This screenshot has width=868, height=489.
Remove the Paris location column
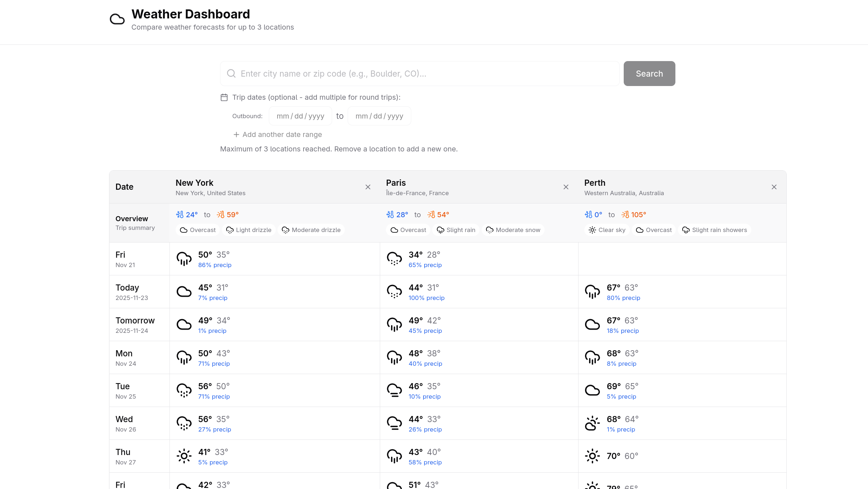566,187
